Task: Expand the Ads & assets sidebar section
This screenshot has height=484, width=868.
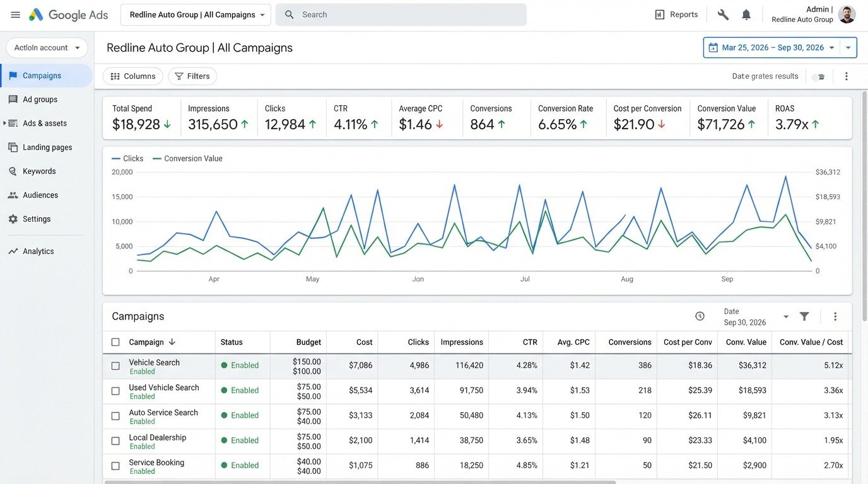Action: click(x=5, y=124)
